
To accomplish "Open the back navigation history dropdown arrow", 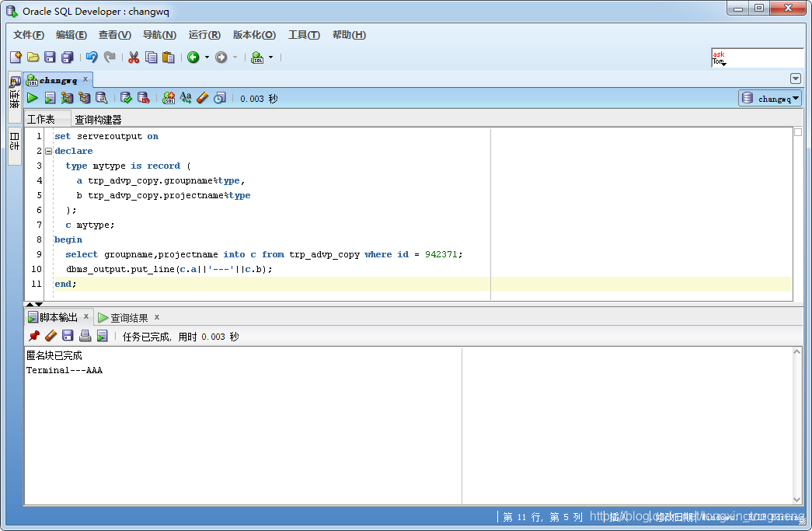I will tap(207, 57).
